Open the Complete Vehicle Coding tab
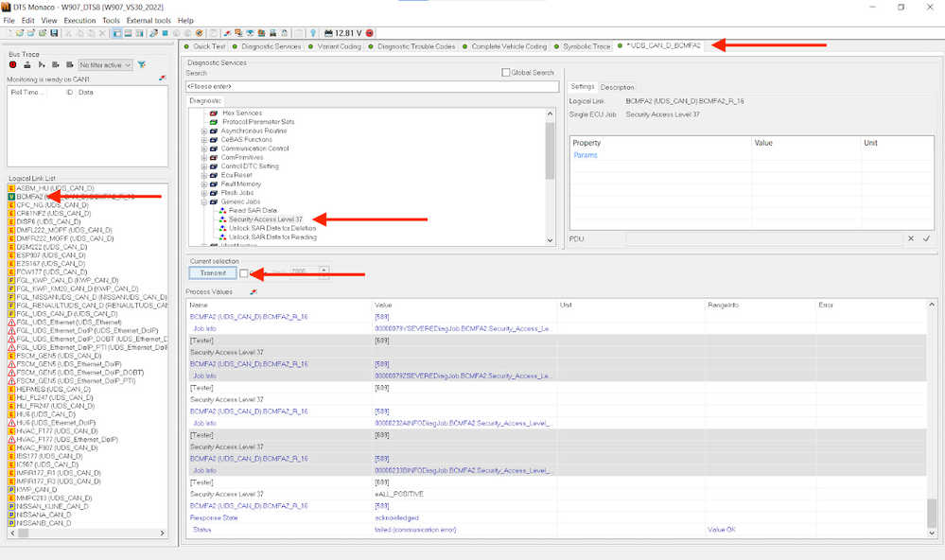The image size is (945, 560). click(505, 46)
